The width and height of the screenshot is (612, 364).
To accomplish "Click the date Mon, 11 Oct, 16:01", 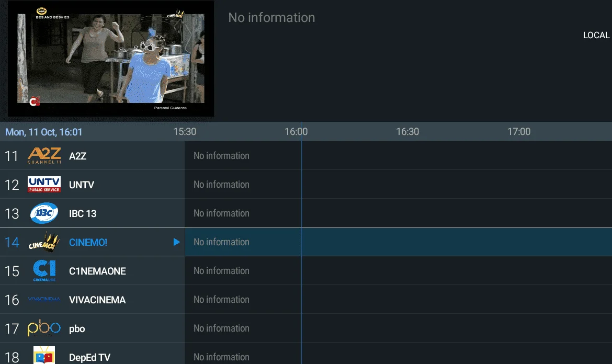I will (44, 132).
